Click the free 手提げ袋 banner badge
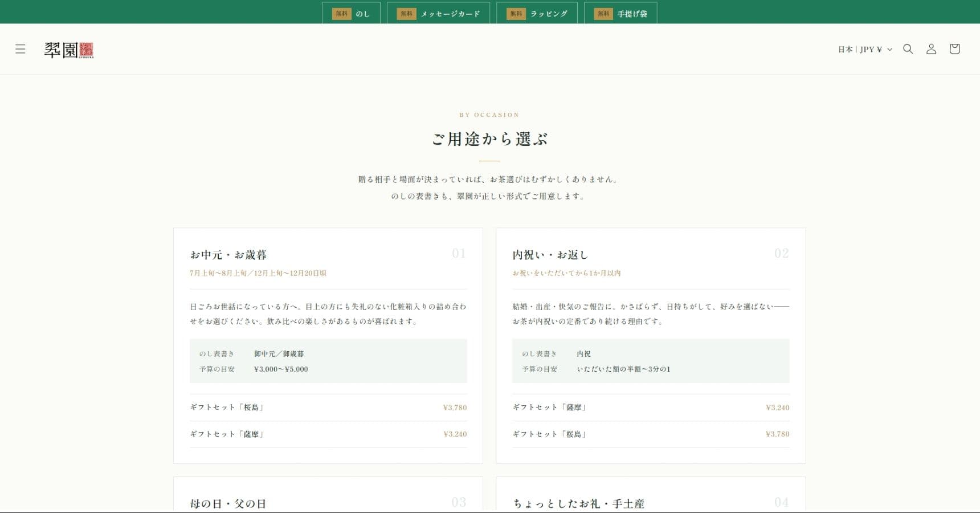This screenshot has width=980, height=513. click(x=620, y=14)
